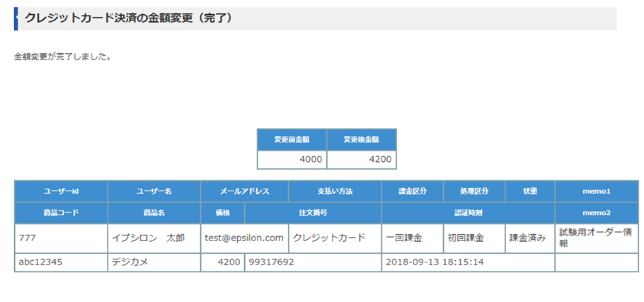Click the 価格 header cell
The height and width of the screenshot is (302, 644).
pos(223,213)
